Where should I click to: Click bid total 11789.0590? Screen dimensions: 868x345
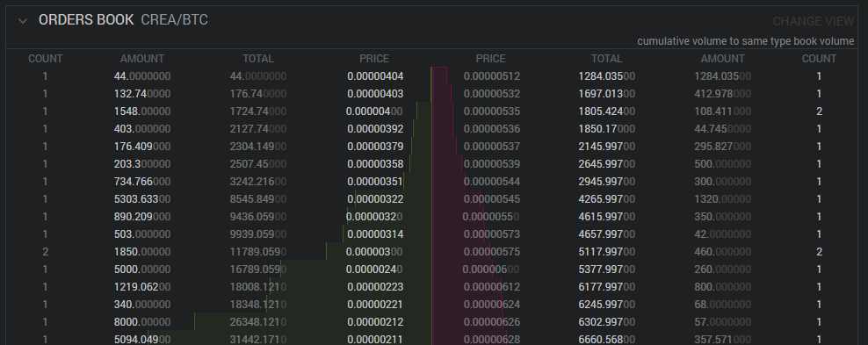click(258, 252)
